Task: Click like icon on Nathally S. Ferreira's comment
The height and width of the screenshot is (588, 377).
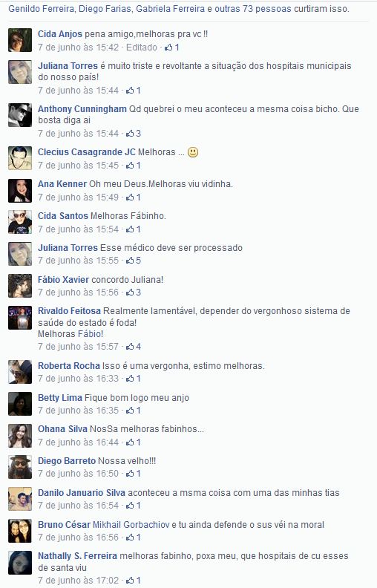Action: 130,581
